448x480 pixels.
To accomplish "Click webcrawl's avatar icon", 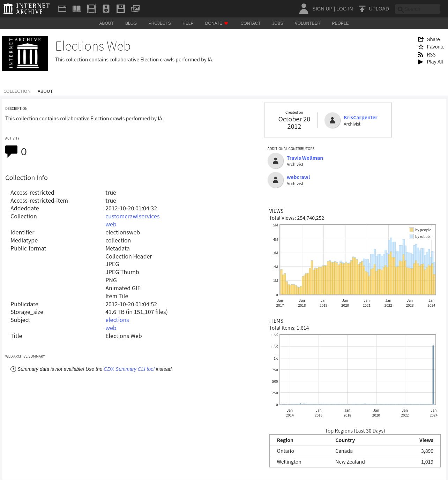I will coord(276,180).
